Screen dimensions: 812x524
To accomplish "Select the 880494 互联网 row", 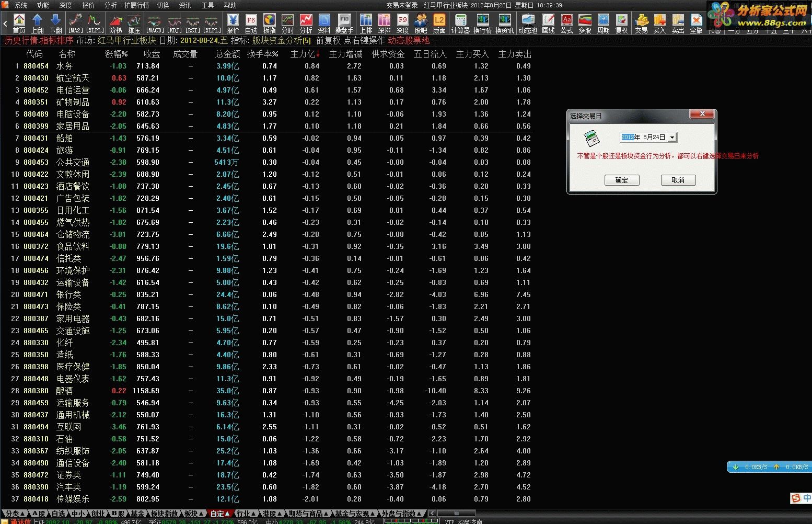I will [x=266, y=427].
